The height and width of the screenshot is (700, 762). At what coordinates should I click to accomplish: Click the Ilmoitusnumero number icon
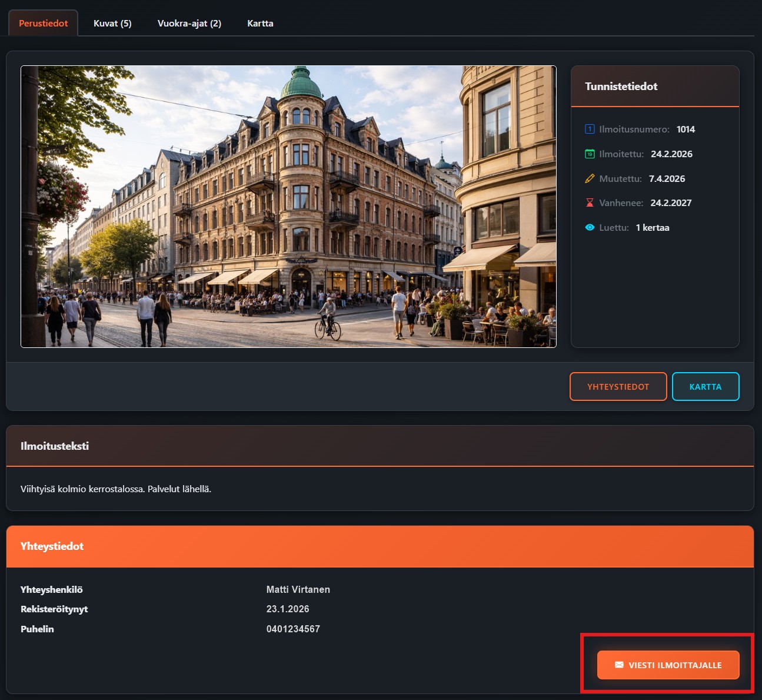pyautogui.click(x=590, y=130)
